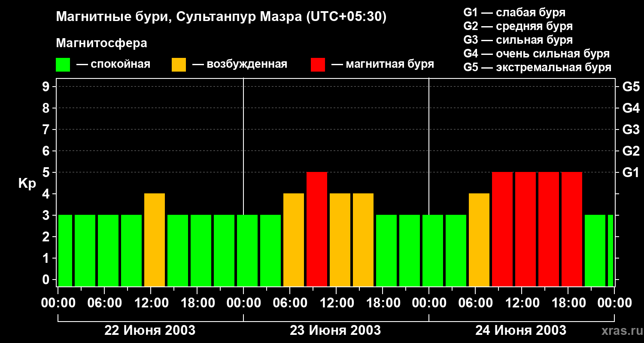
Task: Click orange bar just before 23 June's red bar
Action: (x=294, y=240)
